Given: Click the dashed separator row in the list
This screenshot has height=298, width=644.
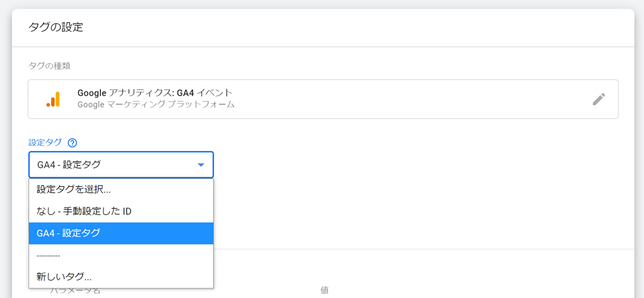Looking at the screenshot, I should (x=48, y=256).
